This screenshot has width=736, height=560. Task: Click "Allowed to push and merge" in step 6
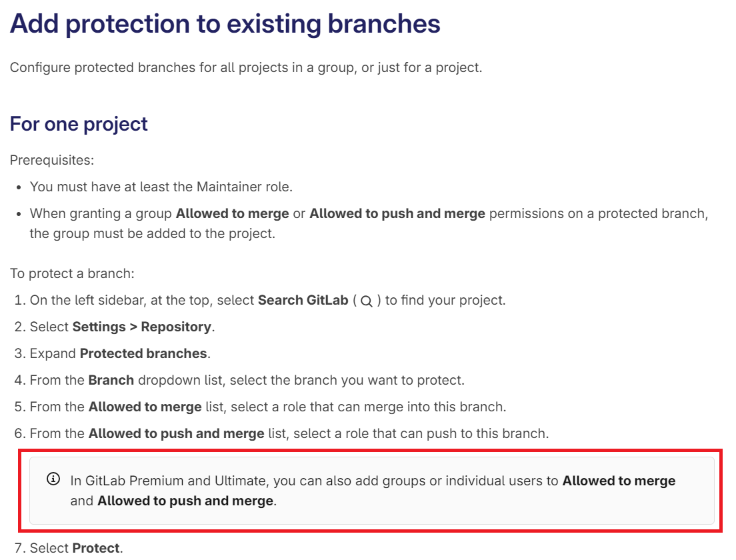click(x=176, y=433)
